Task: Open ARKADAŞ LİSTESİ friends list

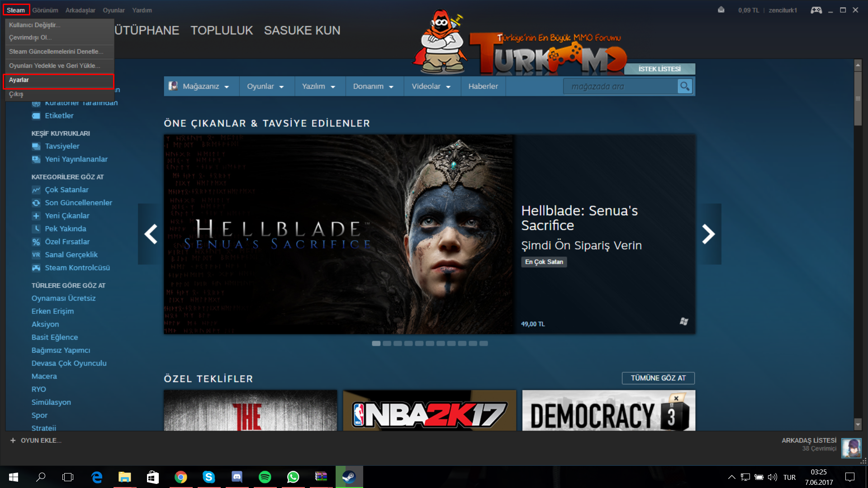Action: (809, 441)
